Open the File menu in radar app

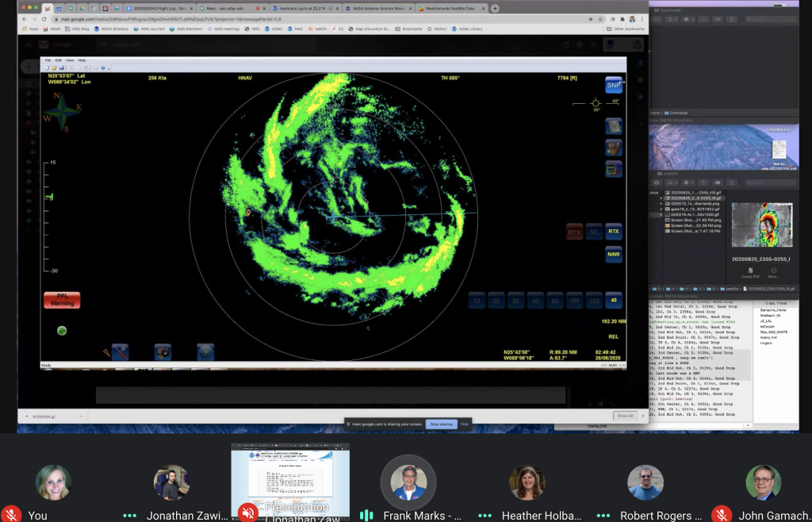point(48,60)
